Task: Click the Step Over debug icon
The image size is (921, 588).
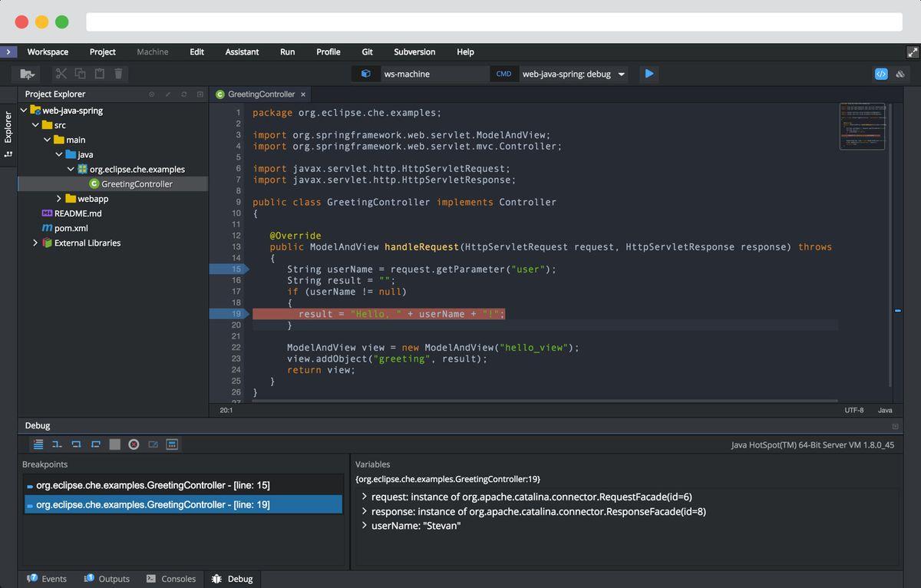Action: [76, 444]
